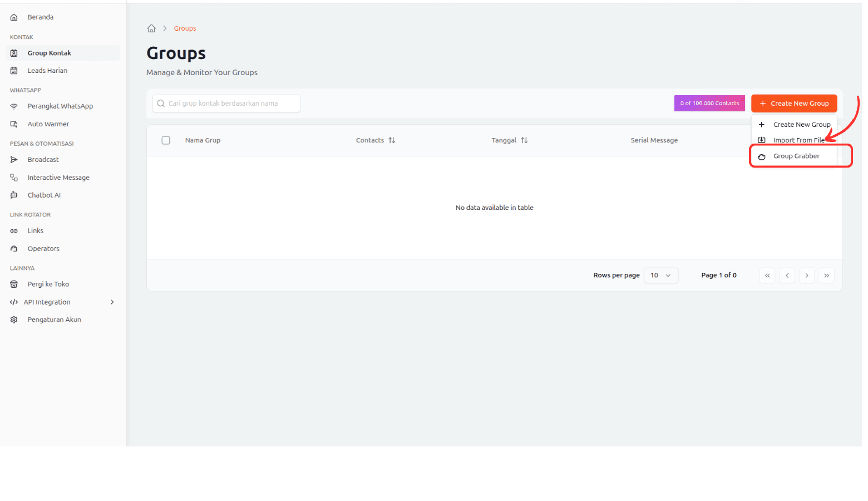Open Pengaturan Akun settings
The height and width of the screenshot is (501, 868).
54,320
